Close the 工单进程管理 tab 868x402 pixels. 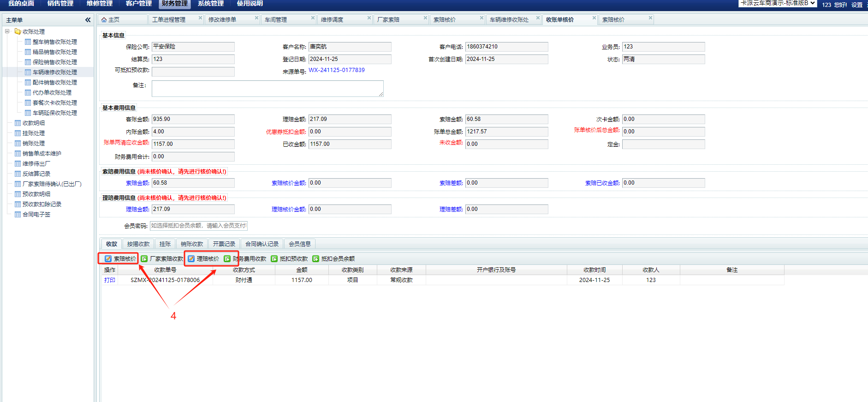[x=200, y=18]
